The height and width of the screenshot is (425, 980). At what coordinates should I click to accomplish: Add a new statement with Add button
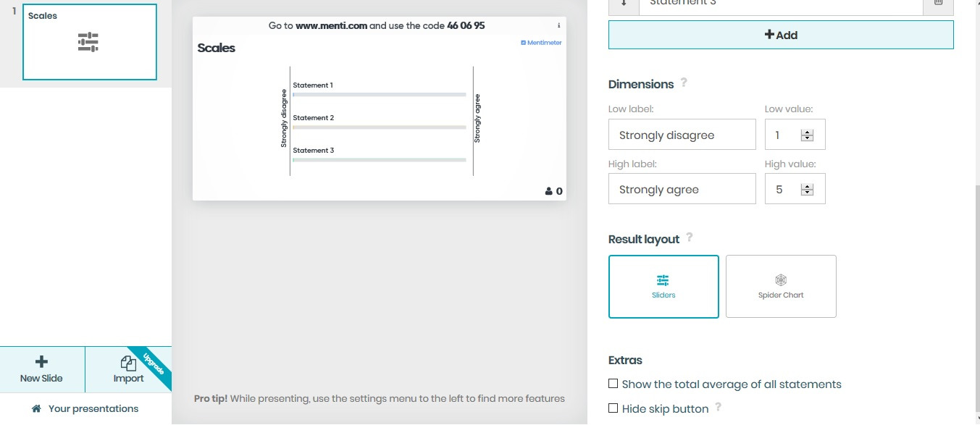[781, 35]
